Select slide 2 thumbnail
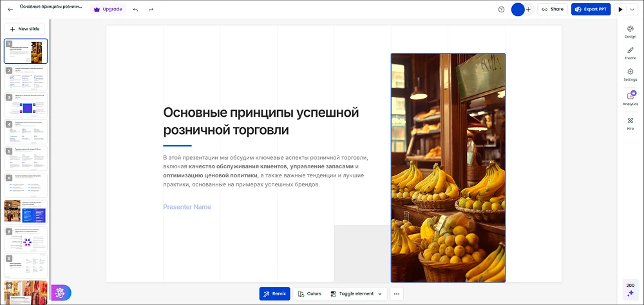Viewport: 644px width, 305px height. click(26, 78)
